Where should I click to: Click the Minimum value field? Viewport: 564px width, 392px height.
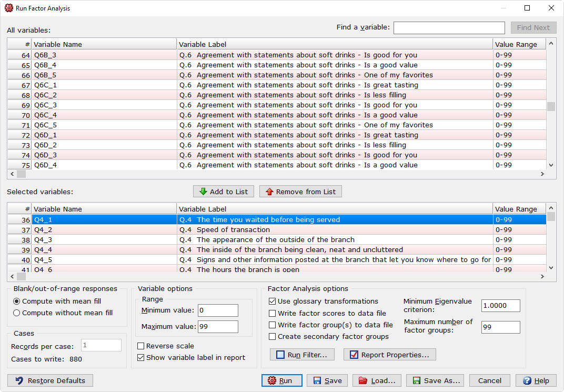coord(218,310)
